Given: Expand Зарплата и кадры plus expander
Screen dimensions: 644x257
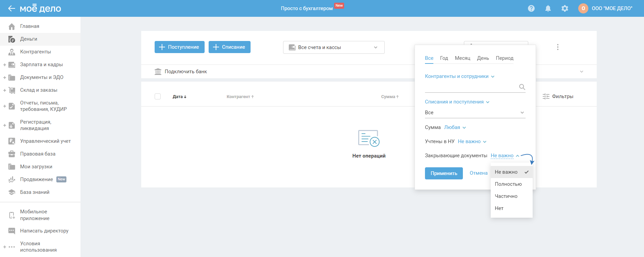Looking at the screenshot, I should tap(5, 65).
